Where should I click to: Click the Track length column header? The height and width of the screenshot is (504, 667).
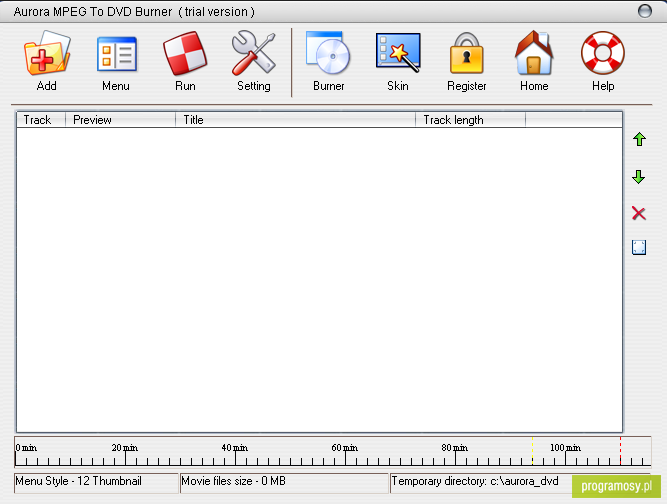tap(470, 120)
